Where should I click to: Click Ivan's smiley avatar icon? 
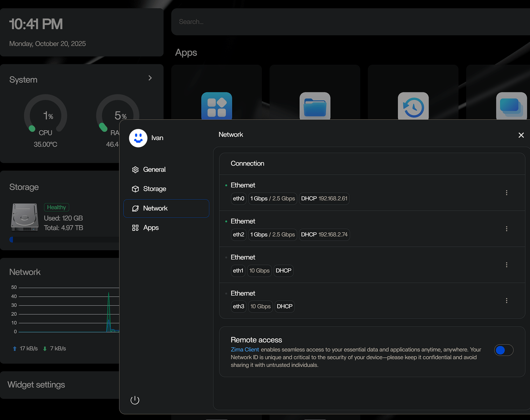click(x=138, y=138)
